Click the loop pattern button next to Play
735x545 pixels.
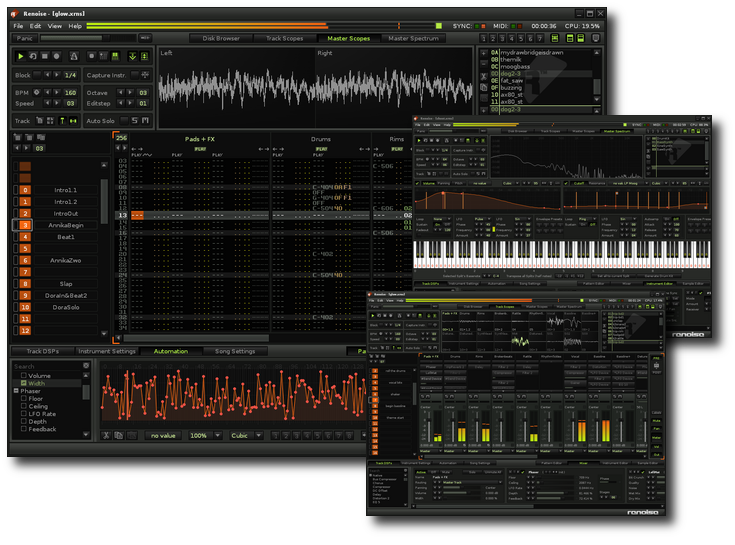pos(33,56)
